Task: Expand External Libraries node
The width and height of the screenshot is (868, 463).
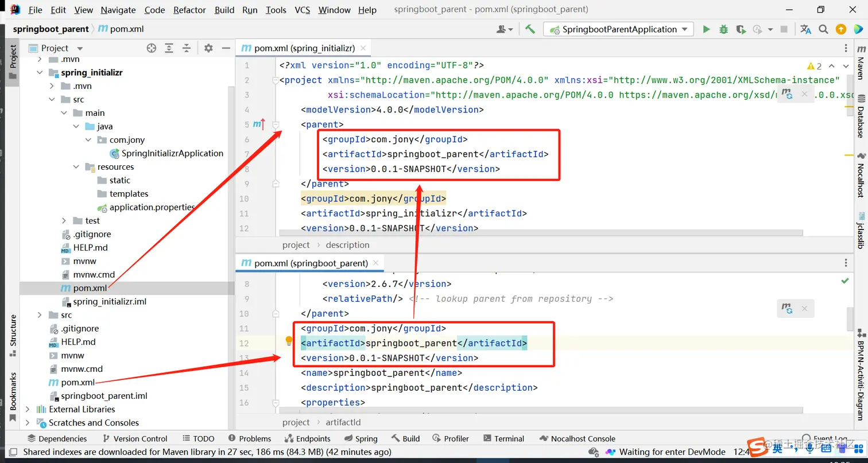Action: (28, 409)
